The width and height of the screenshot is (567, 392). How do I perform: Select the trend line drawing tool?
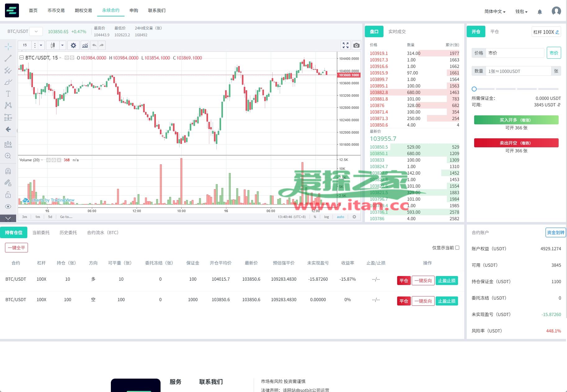pos(8,58)
